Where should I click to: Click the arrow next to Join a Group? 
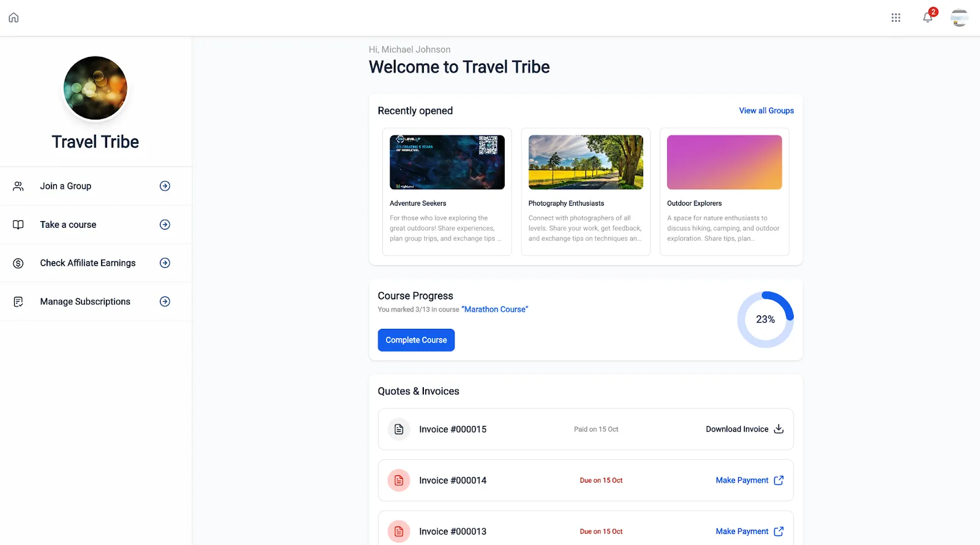tap(165, 186)
